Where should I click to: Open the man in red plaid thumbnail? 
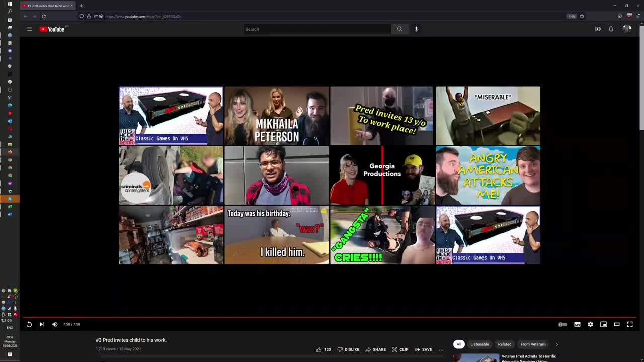[x=277, y=175]
